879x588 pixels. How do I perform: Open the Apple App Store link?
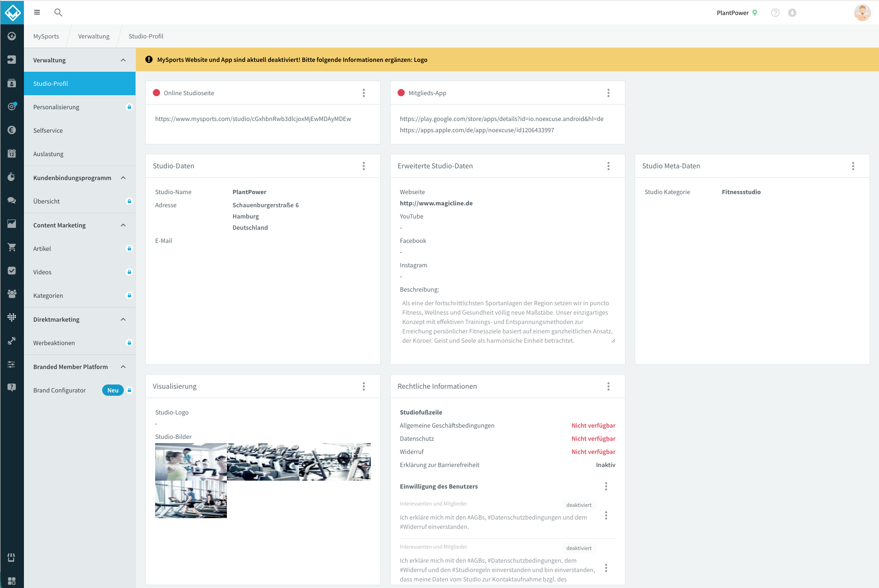[x=477, y=130]
